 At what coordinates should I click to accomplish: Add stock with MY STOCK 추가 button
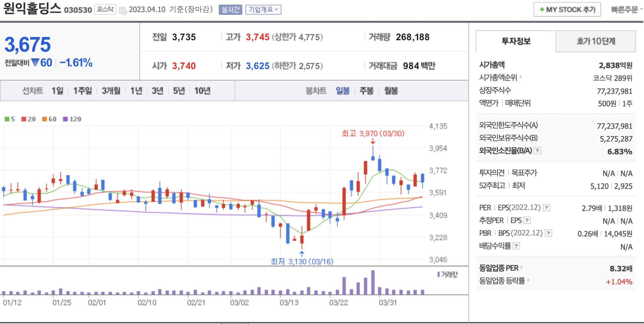[x=567, y=10]
